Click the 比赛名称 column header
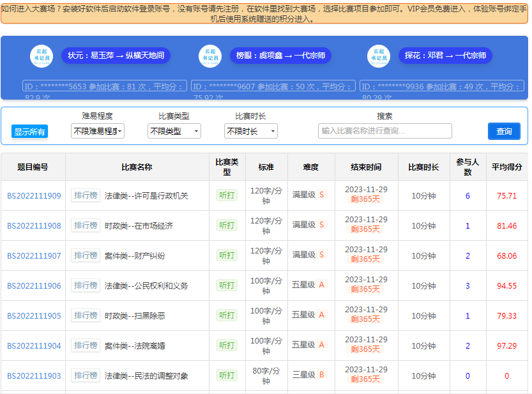This screenshot has height=394, width=532. coord(137,167)
